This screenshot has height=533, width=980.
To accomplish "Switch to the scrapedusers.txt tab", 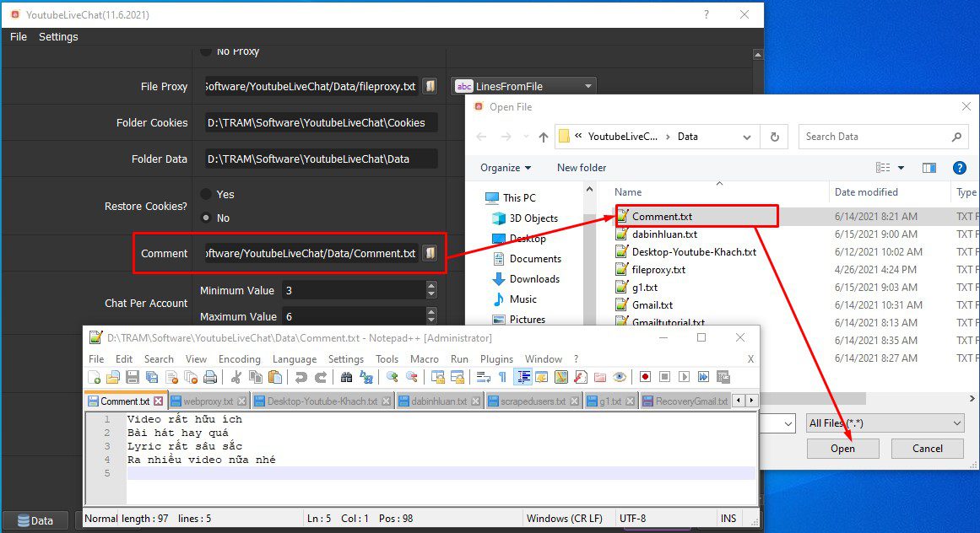I will coord(533,401).
